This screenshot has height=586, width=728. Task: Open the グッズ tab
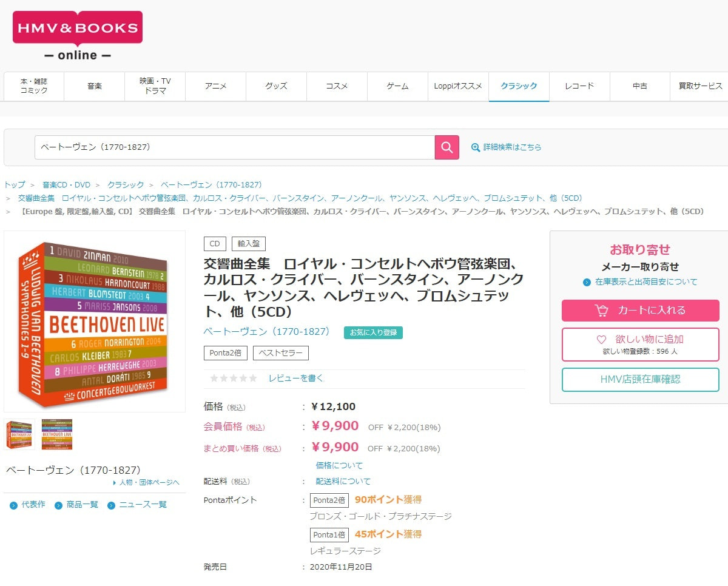(x=277, y=86)
